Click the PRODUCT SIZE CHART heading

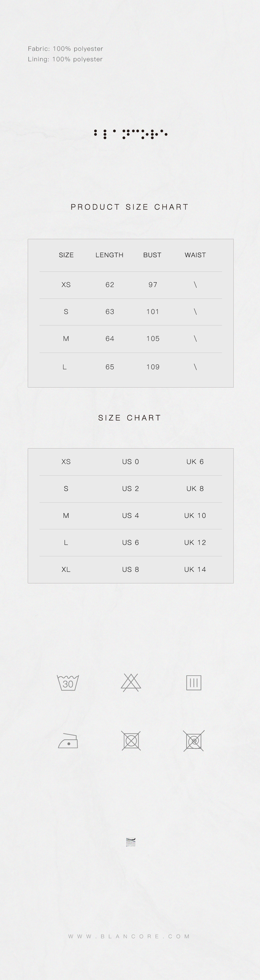click(x=130, y=207)
